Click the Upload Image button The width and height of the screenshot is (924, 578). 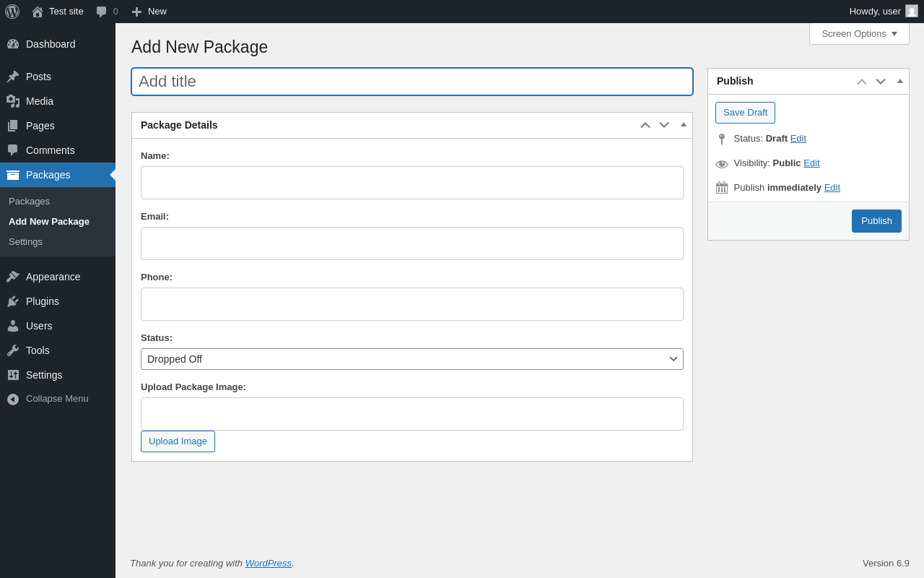point(178,441)
